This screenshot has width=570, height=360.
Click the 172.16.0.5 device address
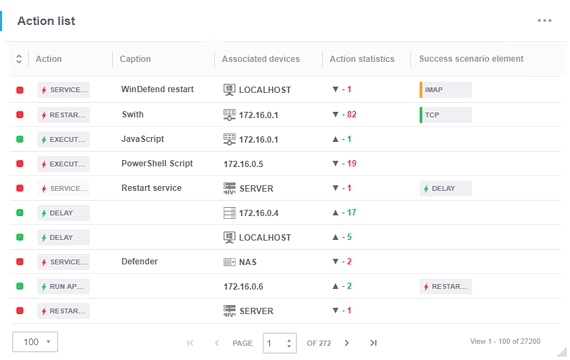243,164
